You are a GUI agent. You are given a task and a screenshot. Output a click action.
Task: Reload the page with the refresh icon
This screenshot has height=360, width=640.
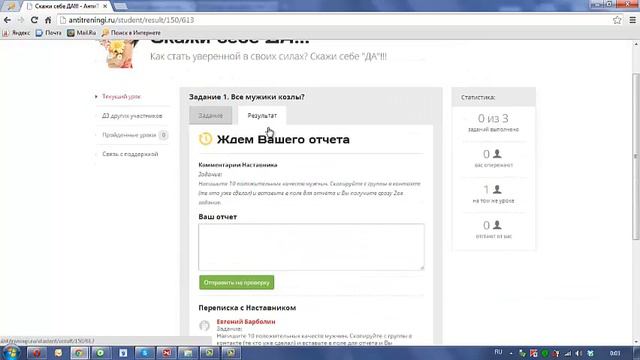click(34, 20)
